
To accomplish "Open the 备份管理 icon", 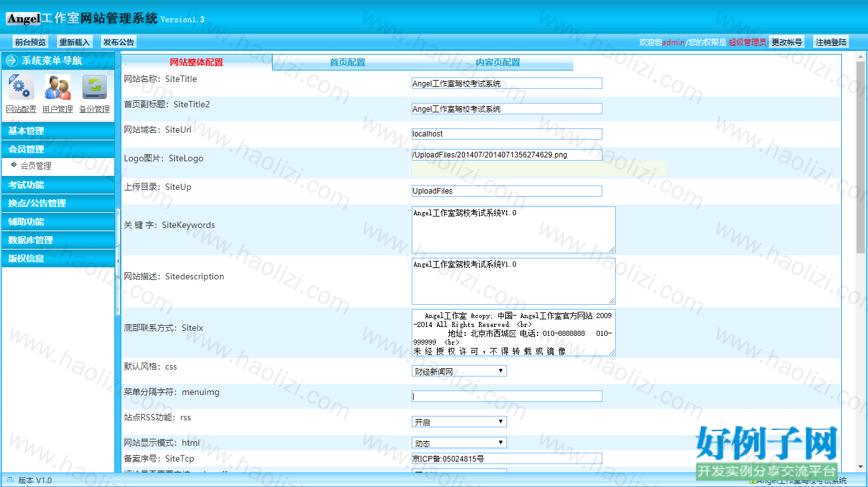I will 94,88.
